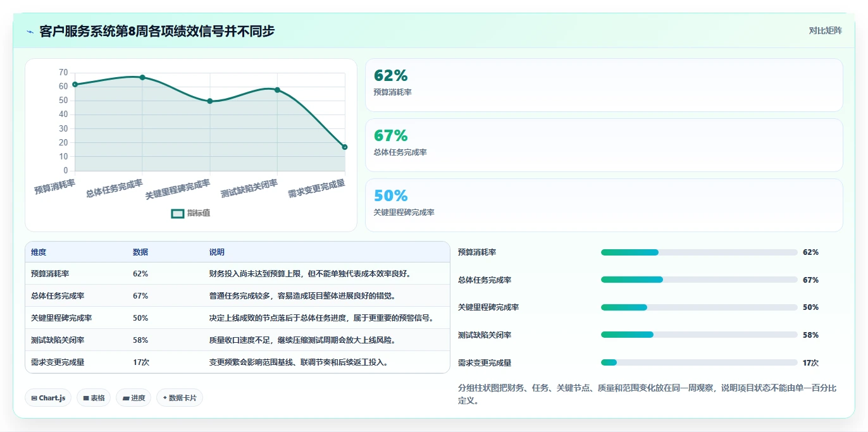This screenshot has height=432, width=868.
Task: Open the 62% 预算消耗率 card
Action: click(x=604, y=85)
